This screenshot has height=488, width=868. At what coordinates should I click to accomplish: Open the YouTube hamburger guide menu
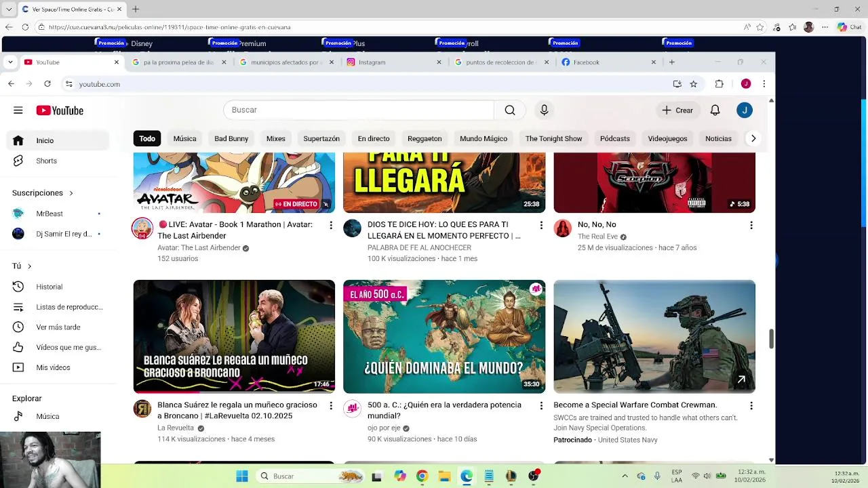click(x=18, y=110)
